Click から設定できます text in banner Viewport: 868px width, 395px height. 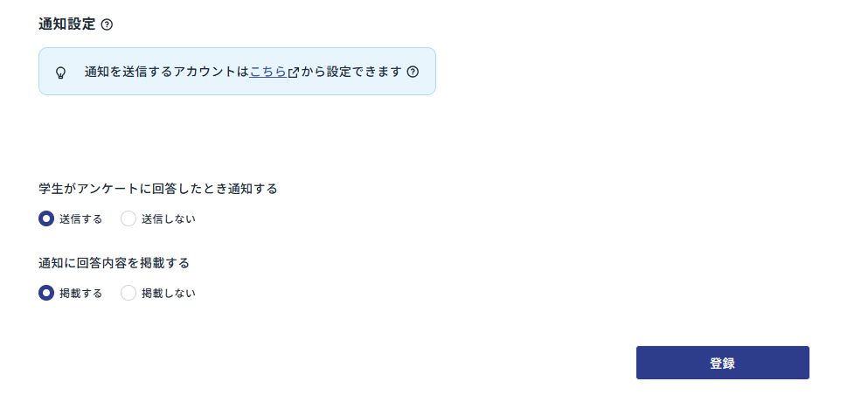click(351, 72)
